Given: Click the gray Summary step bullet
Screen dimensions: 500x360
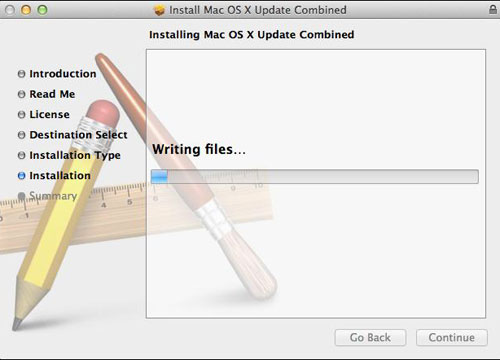Looking at the screenshot, I should 21,196.
